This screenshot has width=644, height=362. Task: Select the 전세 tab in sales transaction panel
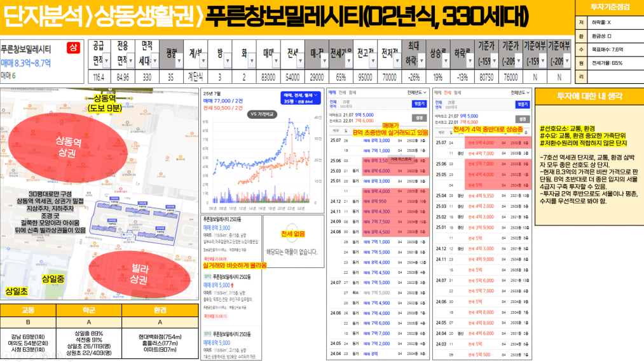click(x=342, y=92)
